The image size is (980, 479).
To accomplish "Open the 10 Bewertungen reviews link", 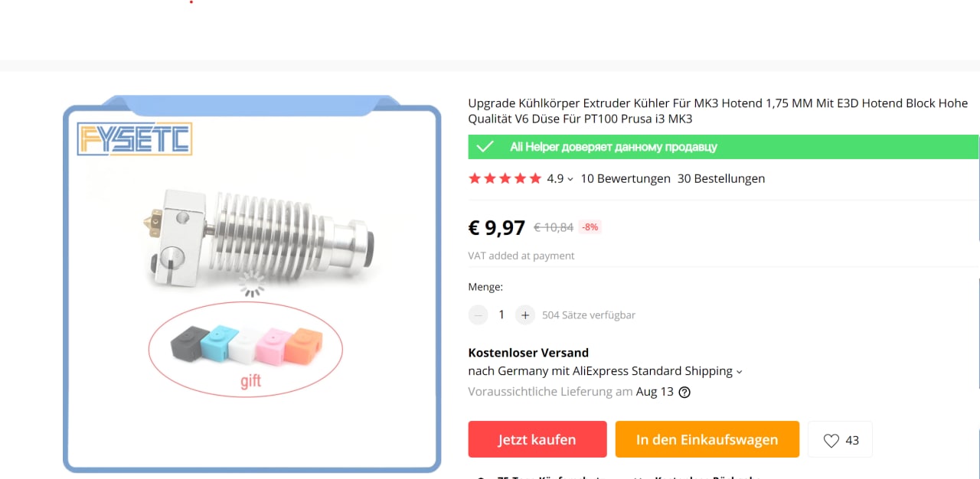I will click(x=626, y=178).
